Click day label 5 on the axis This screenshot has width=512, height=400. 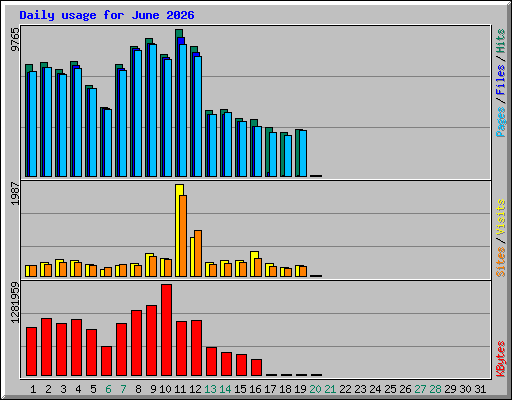pyautogui.click(x=93, y=389)
